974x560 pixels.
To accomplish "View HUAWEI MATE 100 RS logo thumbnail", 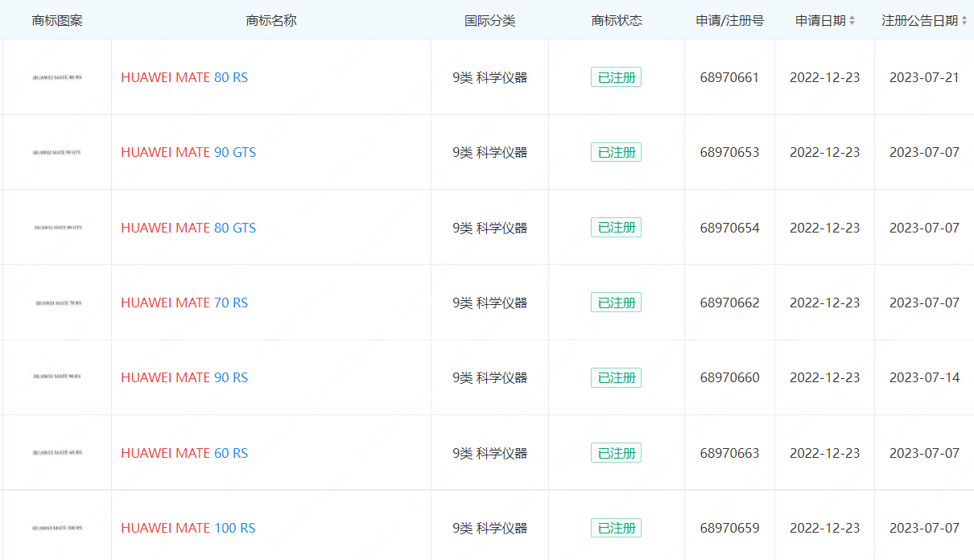I will pyautogui.click(x=57, y=528).
